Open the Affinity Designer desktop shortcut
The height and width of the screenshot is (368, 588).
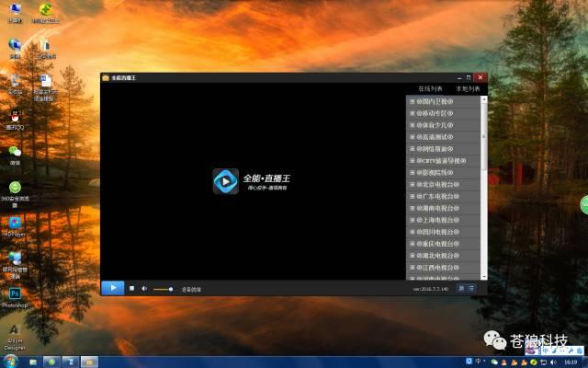point(15,337)
